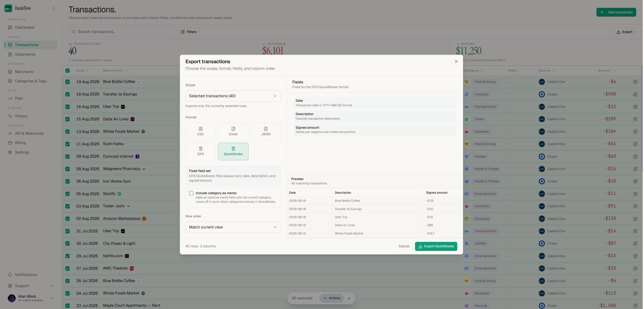
Task: Cancel the export dialog
Action: [404, 246]
